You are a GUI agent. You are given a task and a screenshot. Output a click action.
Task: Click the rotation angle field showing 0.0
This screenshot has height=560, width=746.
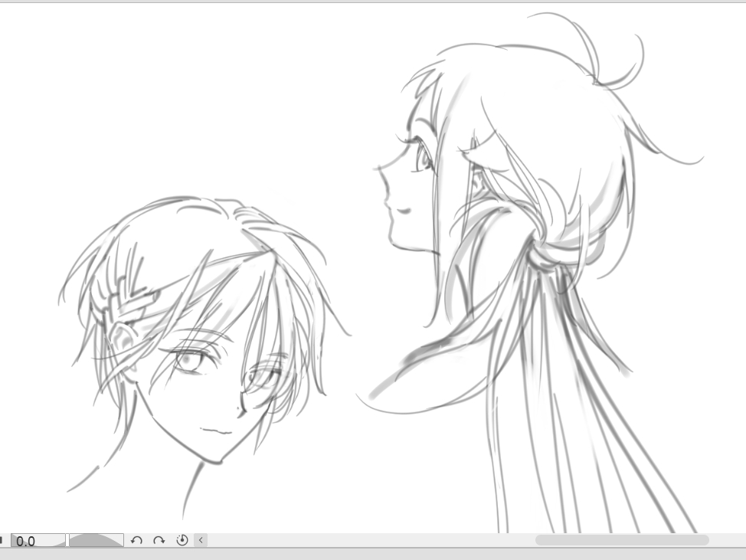(x=38, y=541)
